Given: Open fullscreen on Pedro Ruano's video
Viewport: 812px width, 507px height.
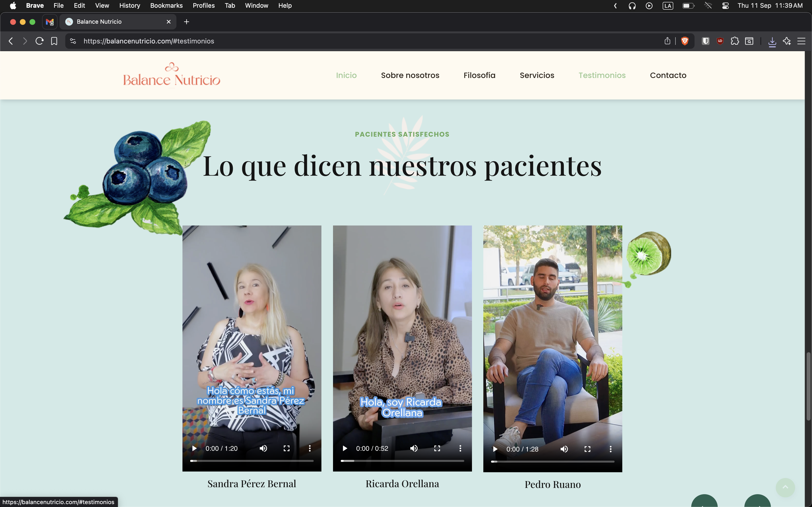Looking at the screenshot, I should coord(587,449).
